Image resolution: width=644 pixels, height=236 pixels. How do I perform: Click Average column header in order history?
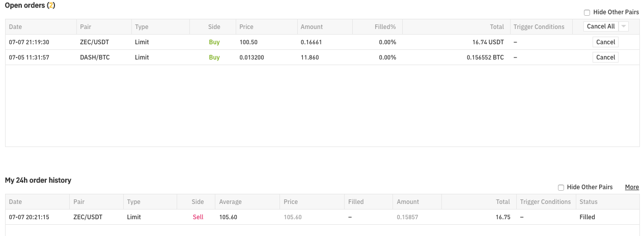(x=231, y=202)
